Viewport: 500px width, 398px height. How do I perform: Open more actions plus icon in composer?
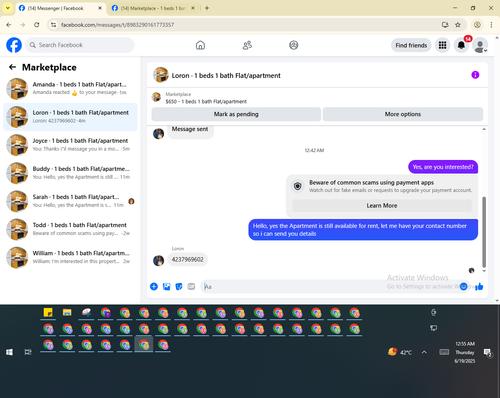154,286
